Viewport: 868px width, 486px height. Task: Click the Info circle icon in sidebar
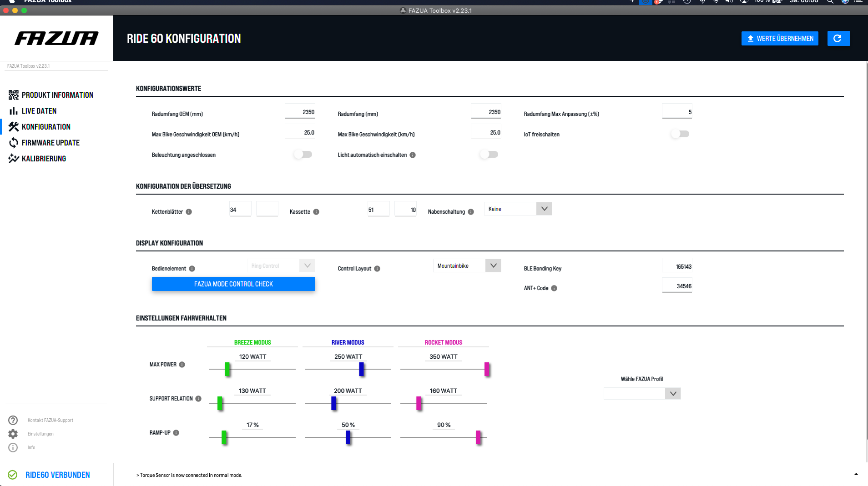point(13,447)
